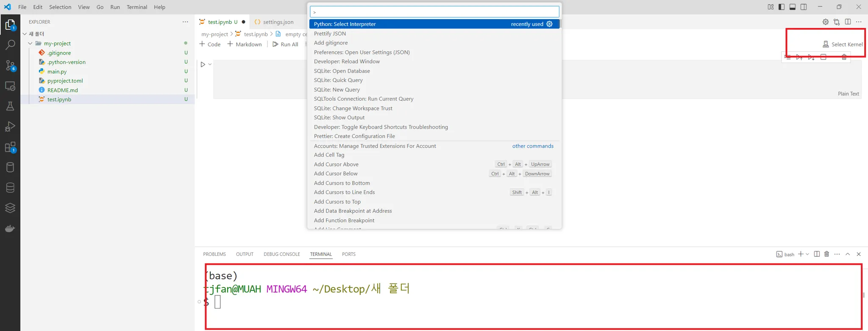Choose Developer: Reload Window command
868x331 pixels.
click(x=434, y=62)
